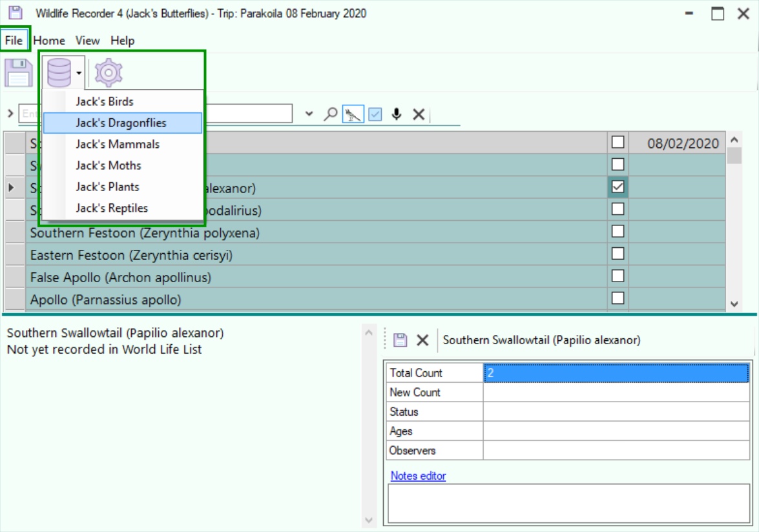Viewport: 759px width, 532px height.
Task: Open the View menu
Action: click(x=88, y=41)
